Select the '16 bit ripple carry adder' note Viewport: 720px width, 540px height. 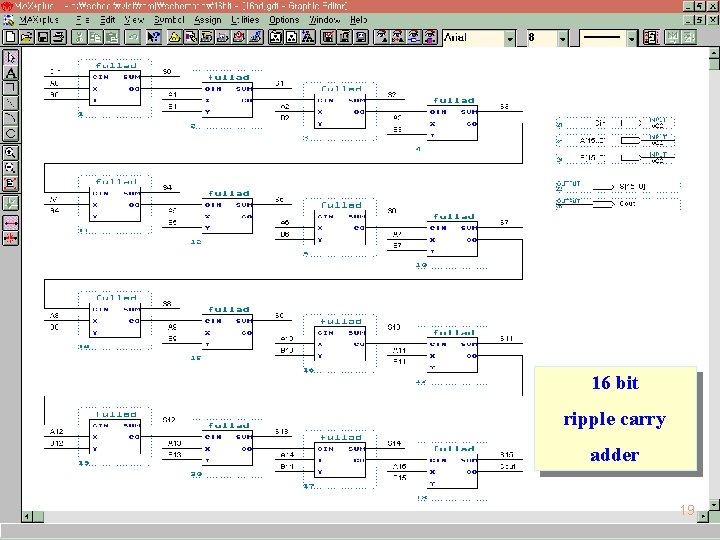click(x=615, y=418)
